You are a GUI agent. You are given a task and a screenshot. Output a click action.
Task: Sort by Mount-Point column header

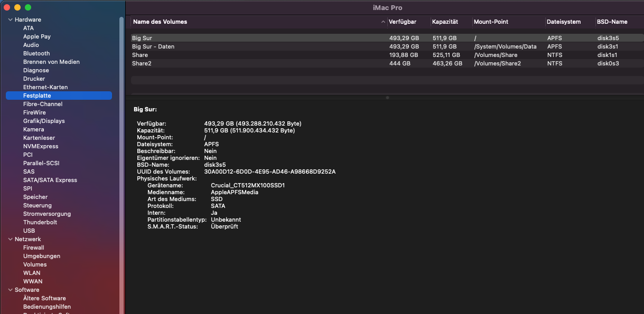point(491,22)
